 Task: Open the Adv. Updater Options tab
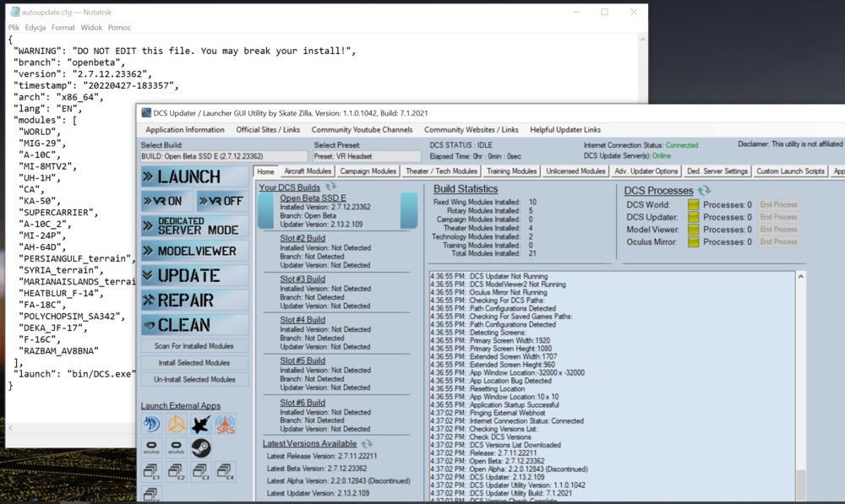646,171
